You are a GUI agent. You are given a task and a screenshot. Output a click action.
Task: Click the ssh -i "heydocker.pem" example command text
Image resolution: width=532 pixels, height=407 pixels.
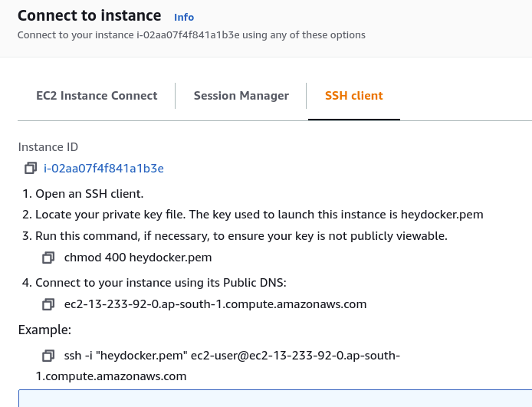click(218, 366)
